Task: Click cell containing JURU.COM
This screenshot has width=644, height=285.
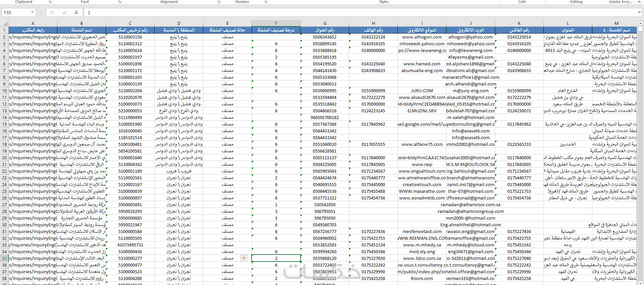Action: click(422, 91)
